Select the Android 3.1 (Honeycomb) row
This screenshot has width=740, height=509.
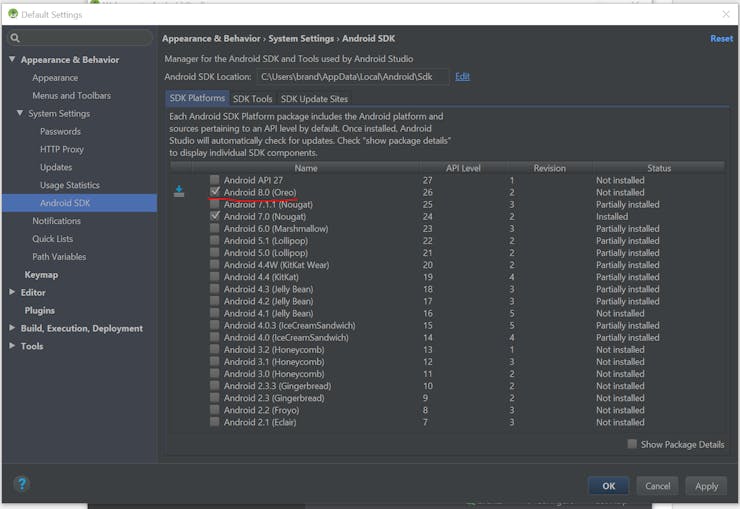pyautogui.click(x=447, y=361)
